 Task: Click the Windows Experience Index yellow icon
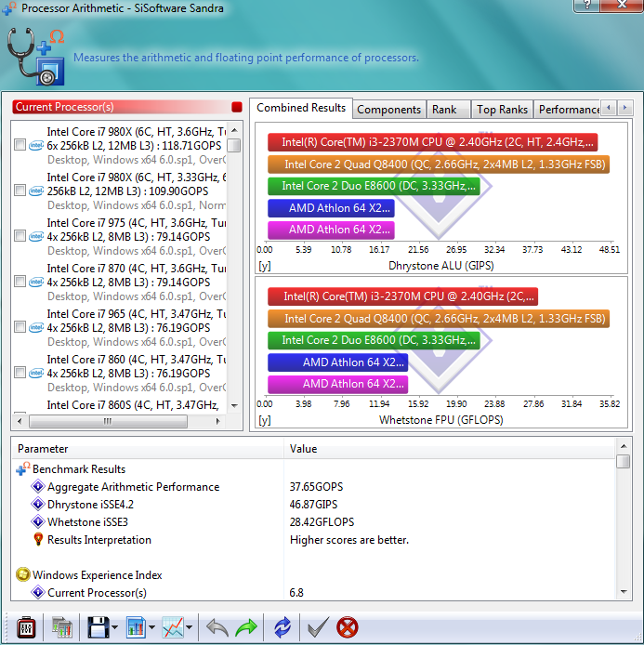click(23, 574)
